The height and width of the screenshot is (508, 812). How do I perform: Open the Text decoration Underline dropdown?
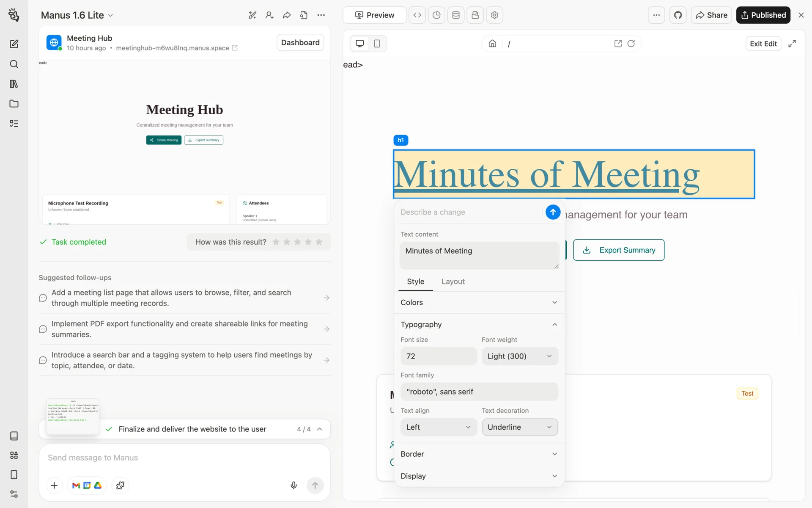click(519, 427)
